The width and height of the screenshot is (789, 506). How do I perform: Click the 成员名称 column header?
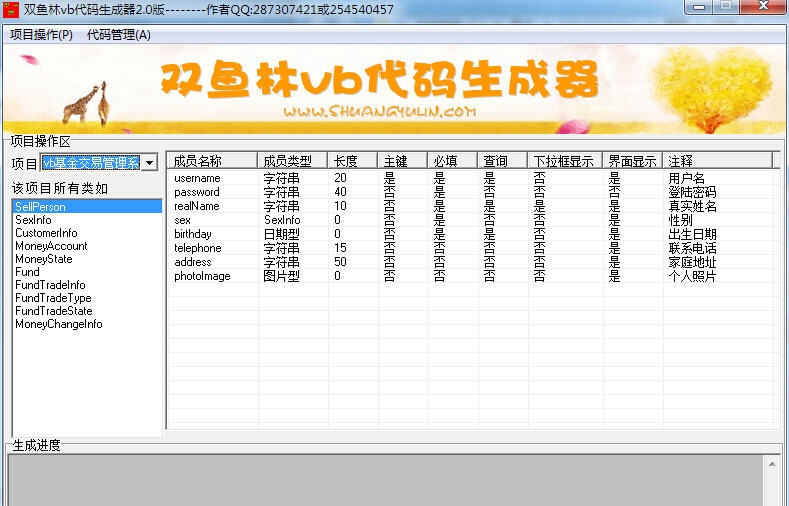pos(212,161)
